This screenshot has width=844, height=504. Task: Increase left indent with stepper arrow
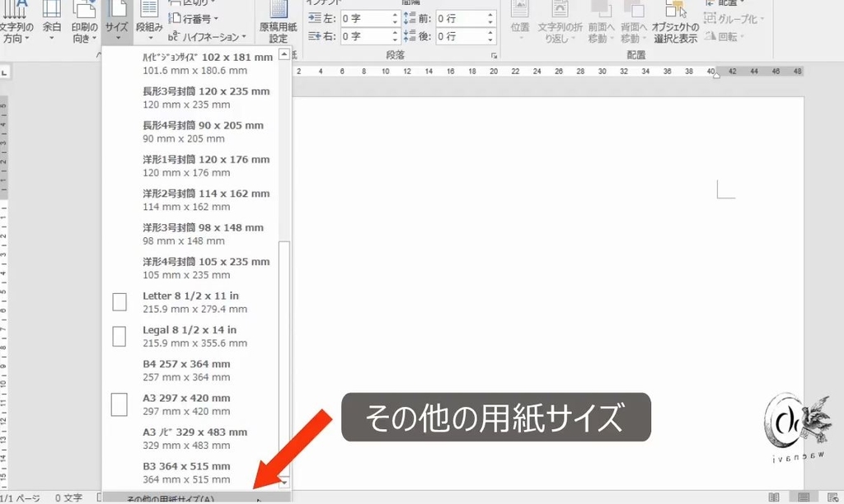pos(395,15)
